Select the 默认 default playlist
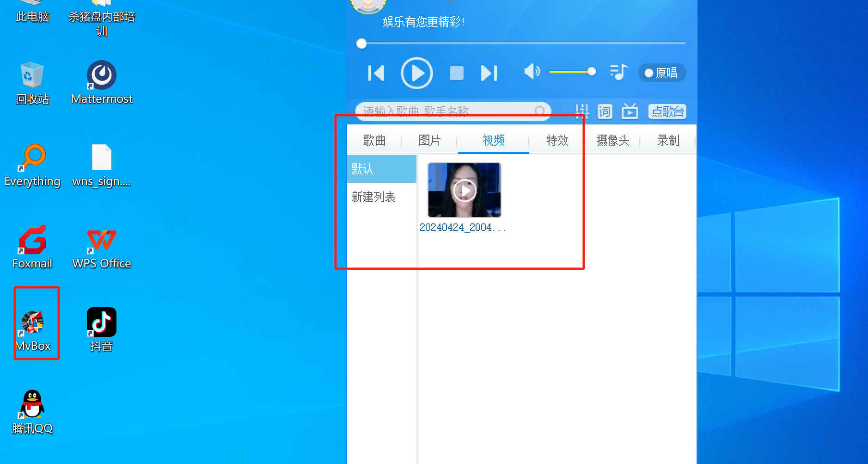Viewport: 868px width, 464px height. click(x=361, y=169)
